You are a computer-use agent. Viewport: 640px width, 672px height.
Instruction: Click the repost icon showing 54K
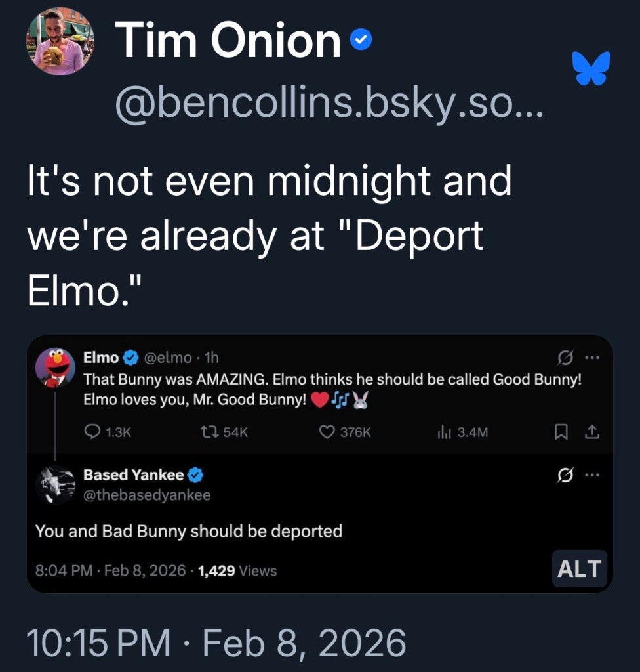tap(210, 432)
